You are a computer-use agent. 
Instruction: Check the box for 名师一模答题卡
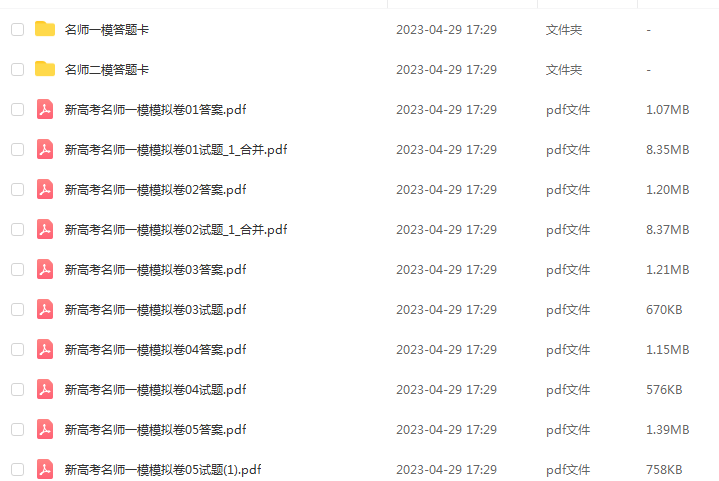17,29
